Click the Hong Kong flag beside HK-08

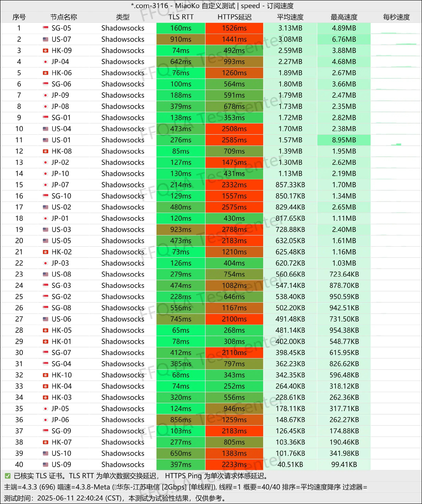[46, 151]
